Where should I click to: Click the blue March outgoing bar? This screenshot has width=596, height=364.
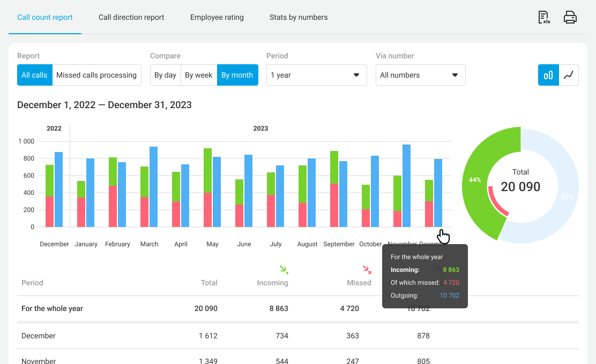coord(153,187)
